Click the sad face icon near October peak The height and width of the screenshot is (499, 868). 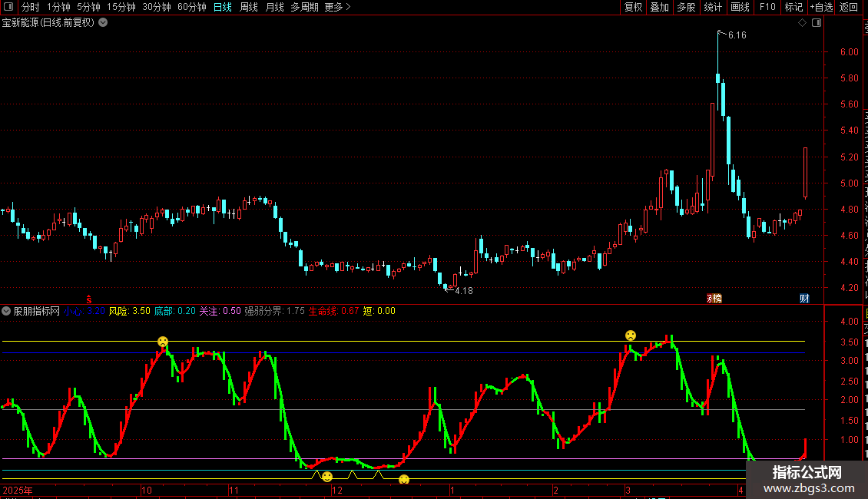pyautogui.click(x=163, y=342)
